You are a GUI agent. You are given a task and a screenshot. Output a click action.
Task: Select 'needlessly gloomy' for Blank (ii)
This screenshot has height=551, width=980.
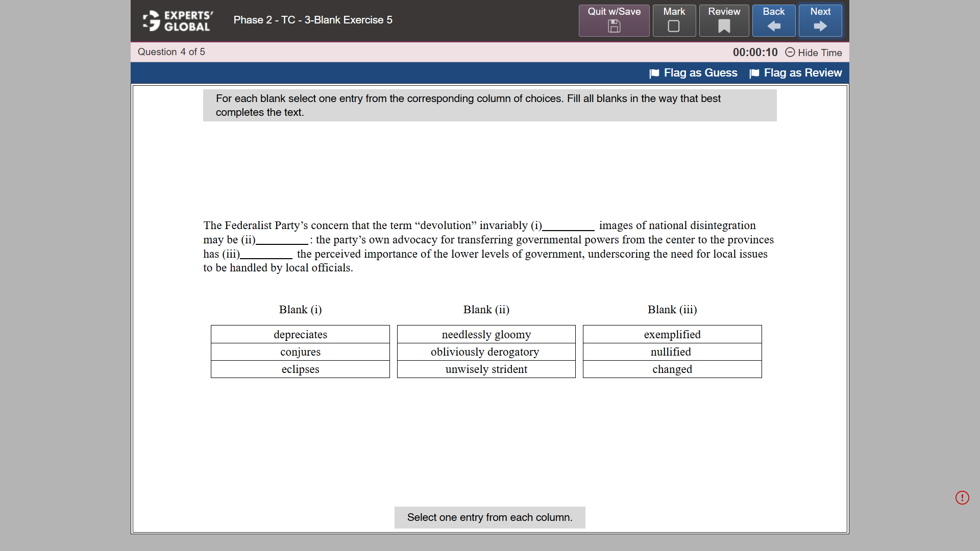pyautogui.click(x=486, y=334)
